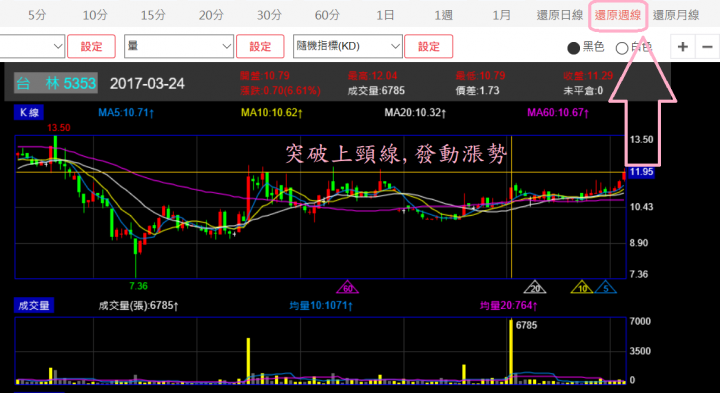Image resolution: width=720 pixels, height=393 pixels.
Task: Zoom out chart with minus icon
Action: click(707, 46)
